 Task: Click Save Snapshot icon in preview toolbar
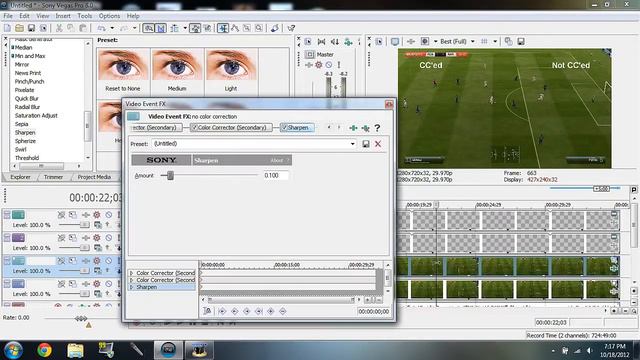(x=521, y=41)
